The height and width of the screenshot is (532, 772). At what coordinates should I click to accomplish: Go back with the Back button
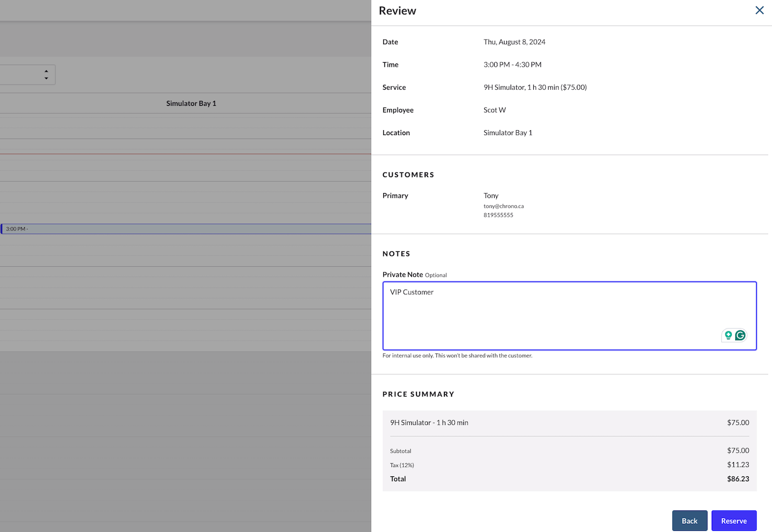[689, 521]
